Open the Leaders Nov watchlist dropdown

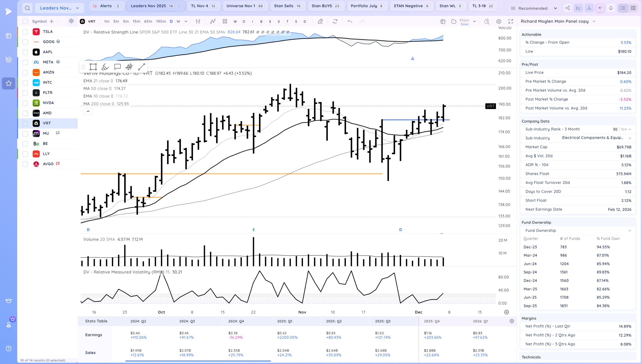tap(59, 8)
